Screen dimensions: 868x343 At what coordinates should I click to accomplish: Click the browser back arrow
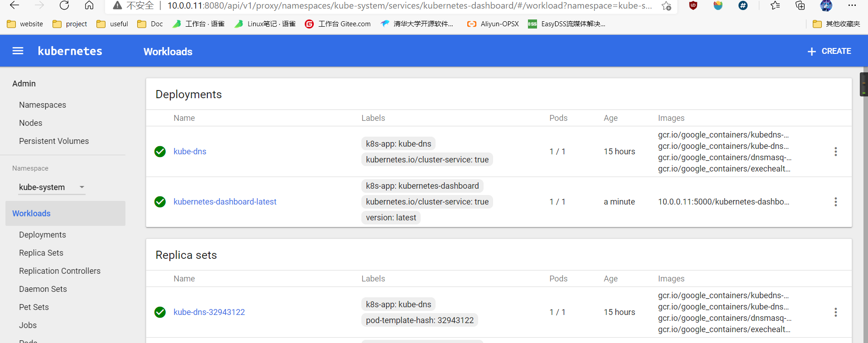[x=14, y=5]
